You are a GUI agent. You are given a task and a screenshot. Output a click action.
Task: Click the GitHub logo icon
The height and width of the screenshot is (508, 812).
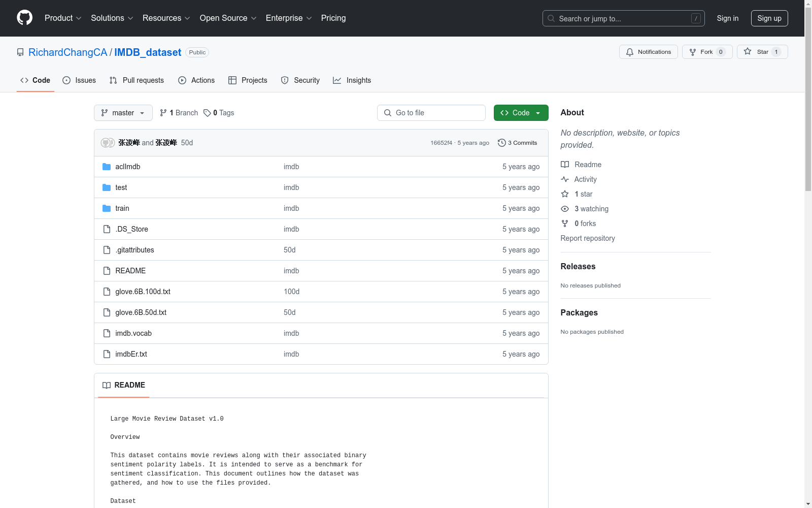pyautogui.click(x=24, y=18)
